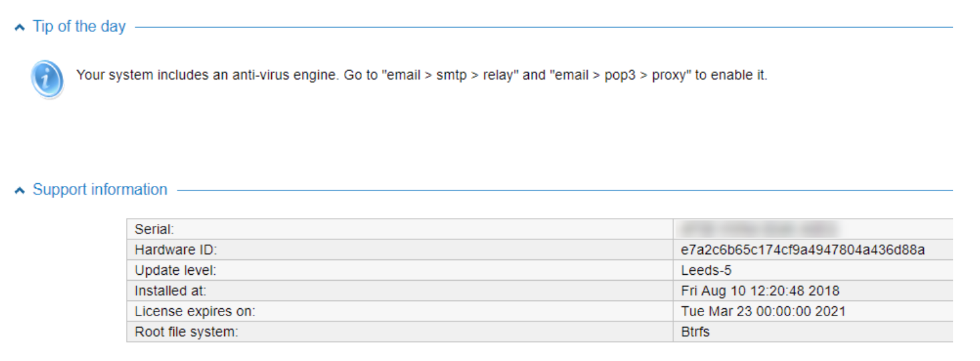Click the blurred serial number value
The image size is (980, 361).
[x=760, y=229]
